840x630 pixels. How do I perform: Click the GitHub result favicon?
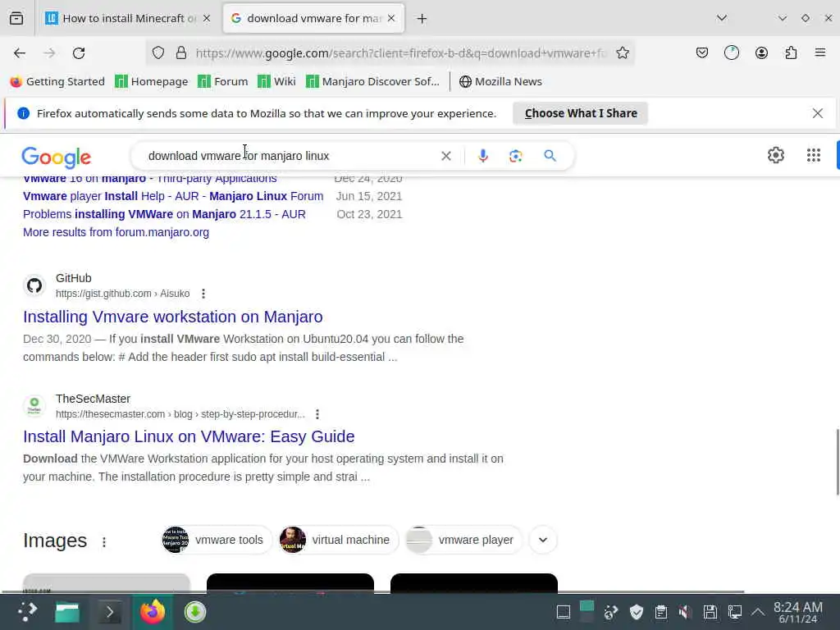click(x=34, y=285)
